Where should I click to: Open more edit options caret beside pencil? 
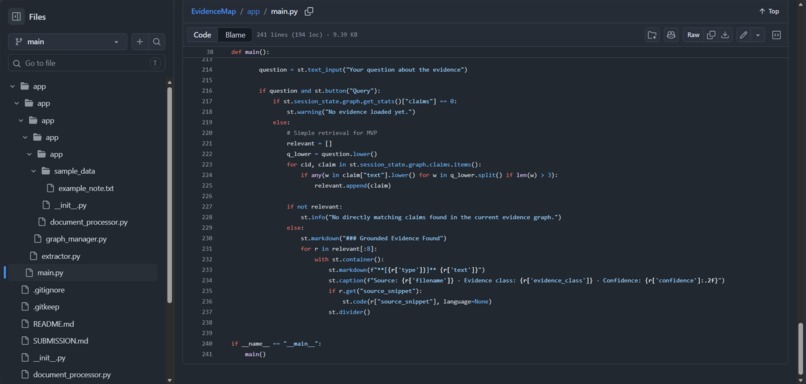click(x=758, y=35)
